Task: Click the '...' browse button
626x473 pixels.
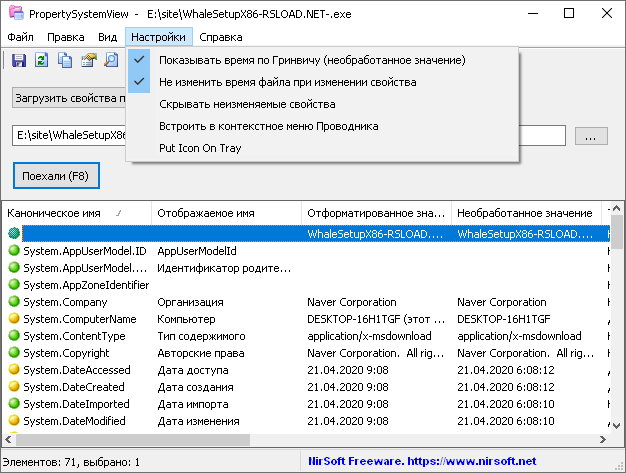Action: pos(591,136)
